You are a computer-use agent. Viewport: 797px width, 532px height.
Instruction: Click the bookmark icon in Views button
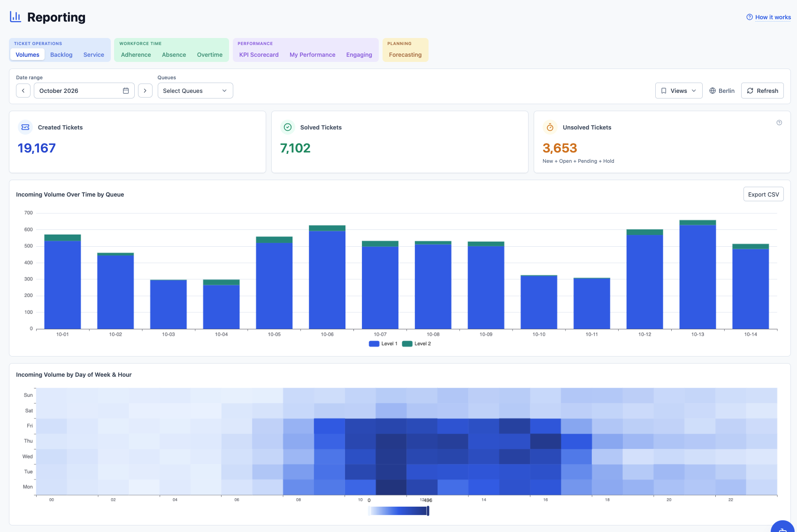coord(664,91)
